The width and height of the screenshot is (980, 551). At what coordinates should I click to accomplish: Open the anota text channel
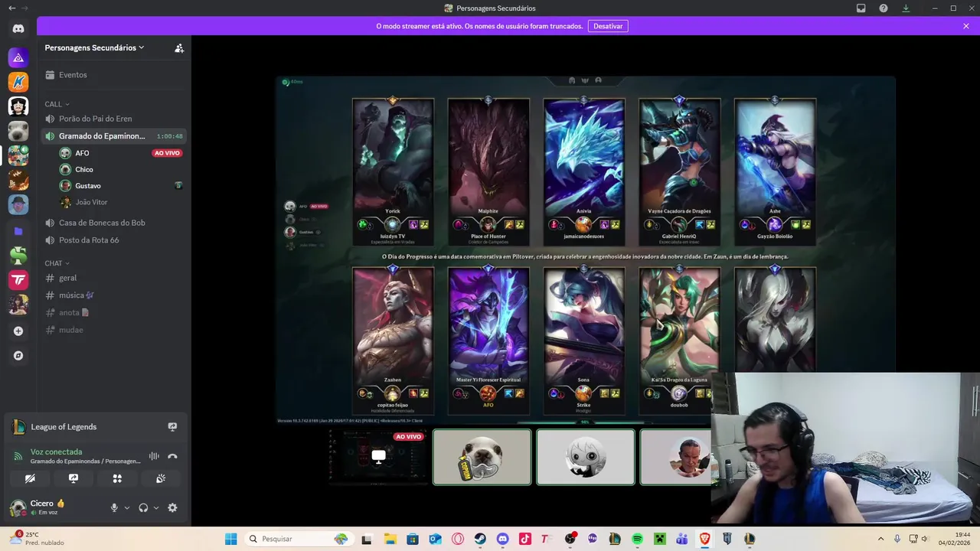[x=114, y=312]
